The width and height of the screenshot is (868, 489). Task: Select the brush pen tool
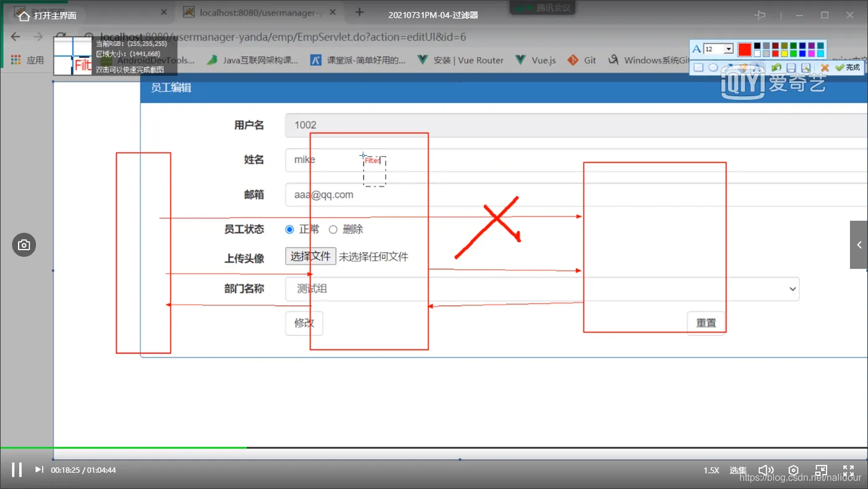coord(743,68)
